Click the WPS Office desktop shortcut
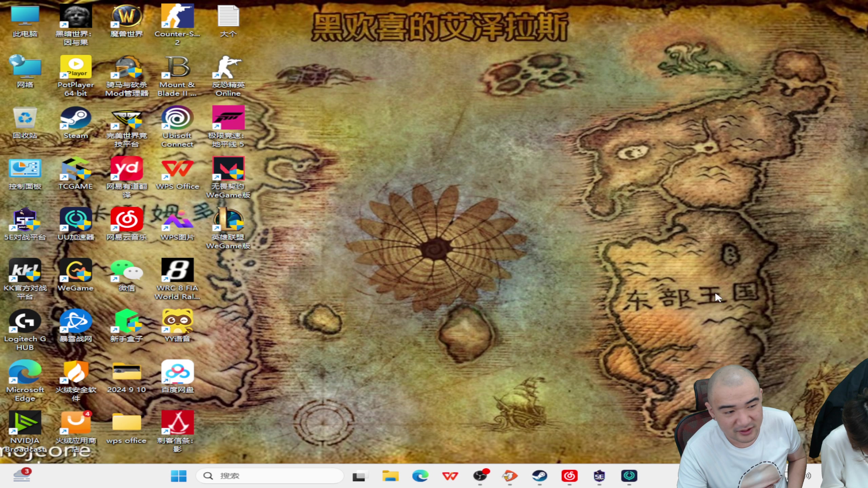 (177, 174)
